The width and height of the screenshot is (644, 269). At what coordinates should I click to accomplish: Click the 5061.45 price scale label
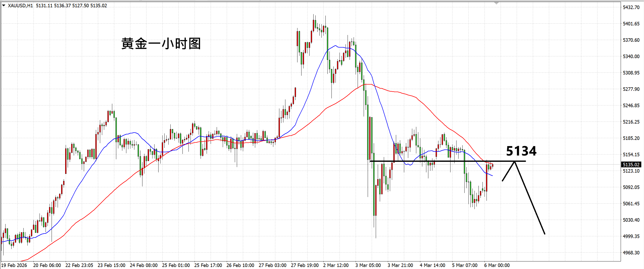(x=631, y=204)
